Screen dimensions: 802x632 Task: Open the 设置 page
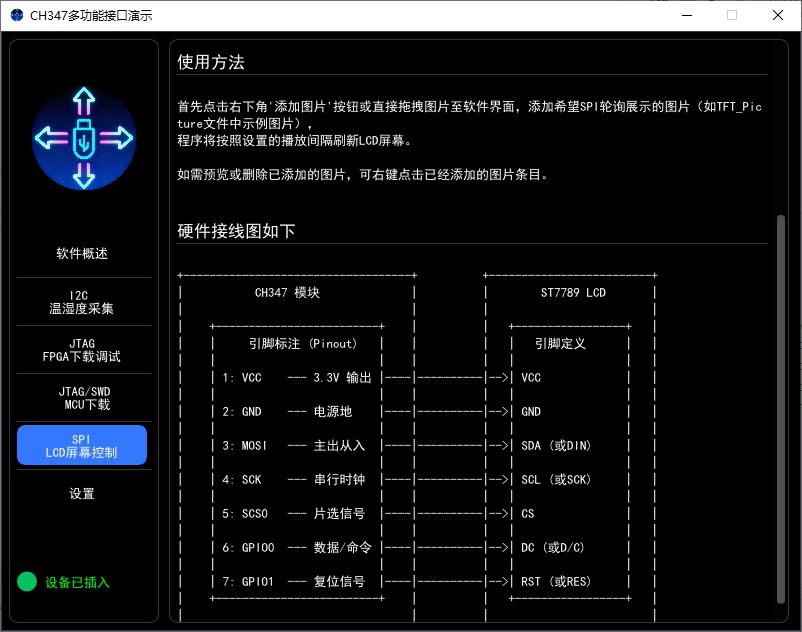[x=82, y=494]
